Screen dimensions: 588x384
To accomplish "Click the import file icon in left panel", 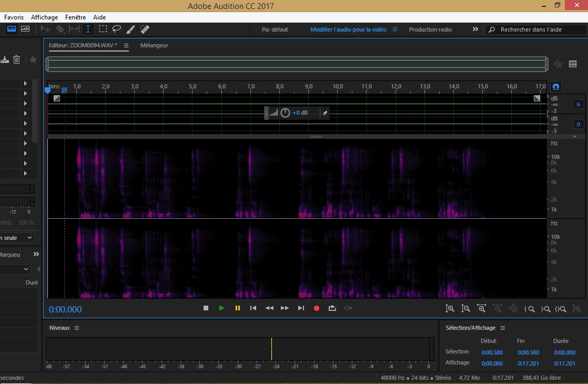I will pyautogui.click(x=5, y=59).
